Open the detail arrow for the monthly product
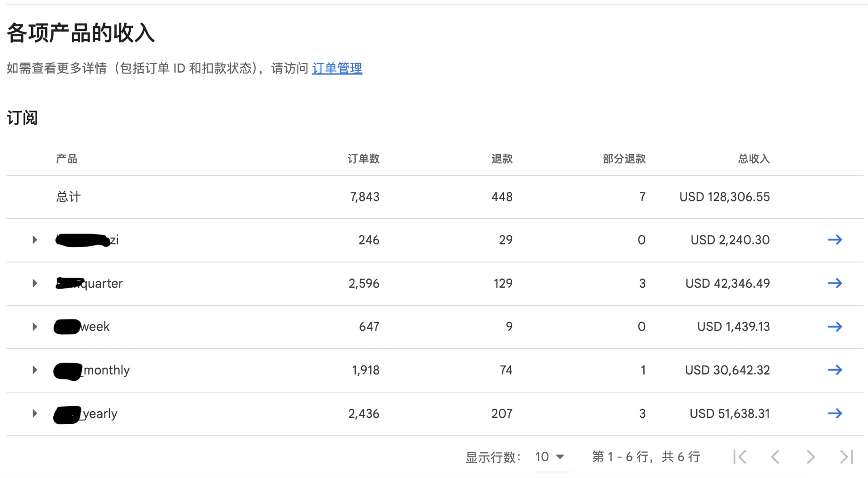Image resolution: width=868 pixels, height=478 pixels. coord(835,370)
